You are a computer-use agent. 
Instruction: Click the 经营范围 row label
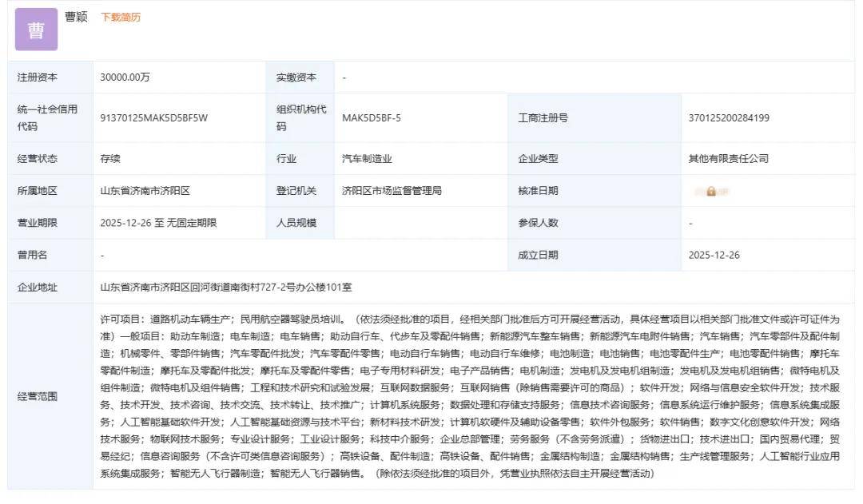tap(37, 396)
